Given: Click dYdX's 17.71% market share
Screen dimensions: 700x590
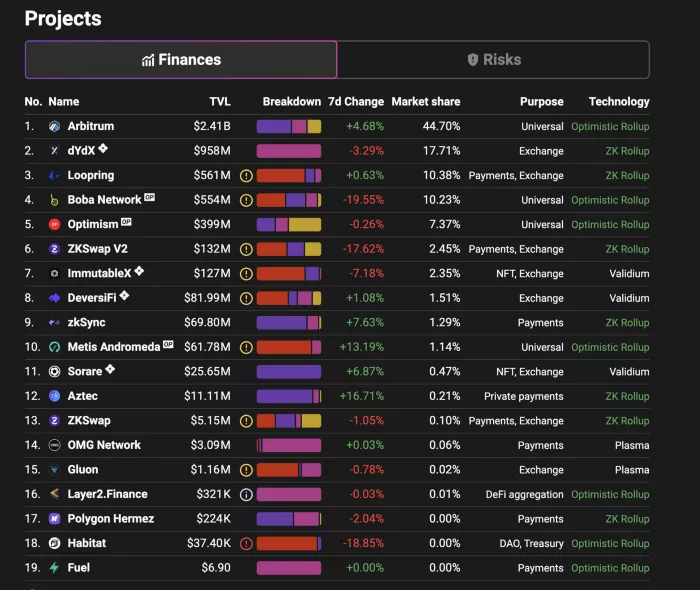Looking at the screenshot, I should tap(442, 151).
